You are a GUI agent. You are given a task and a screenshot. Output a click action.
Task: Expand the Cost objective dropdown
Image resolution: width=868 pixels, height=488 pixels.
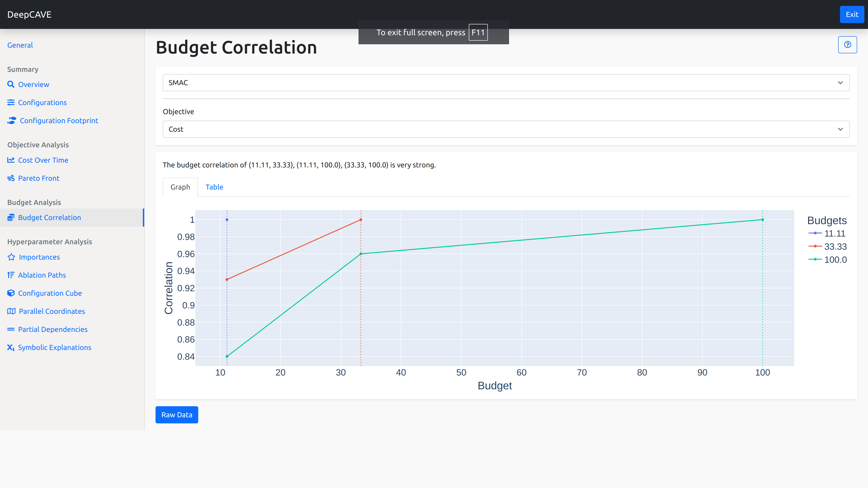[506, 129]
